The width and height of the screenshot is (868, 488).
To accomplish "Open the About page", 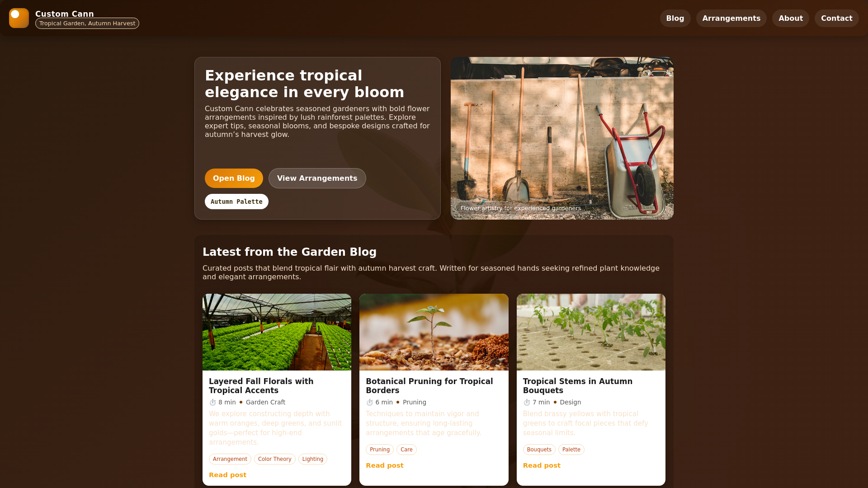I will pos(790,18).
